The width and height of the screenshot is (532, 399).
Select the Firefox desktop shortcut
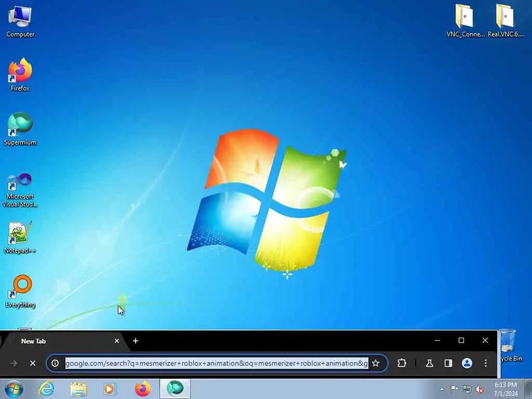pyautogui.click(x=20, y=75)
